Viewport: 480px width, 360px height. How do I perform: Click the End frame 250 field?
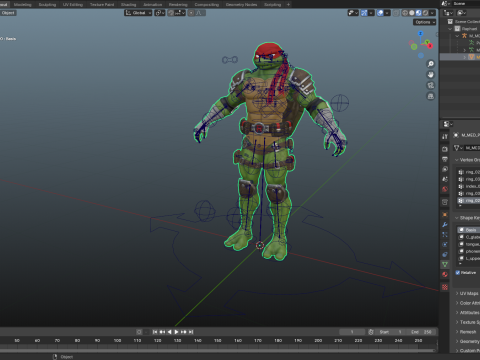coord(421,332)
